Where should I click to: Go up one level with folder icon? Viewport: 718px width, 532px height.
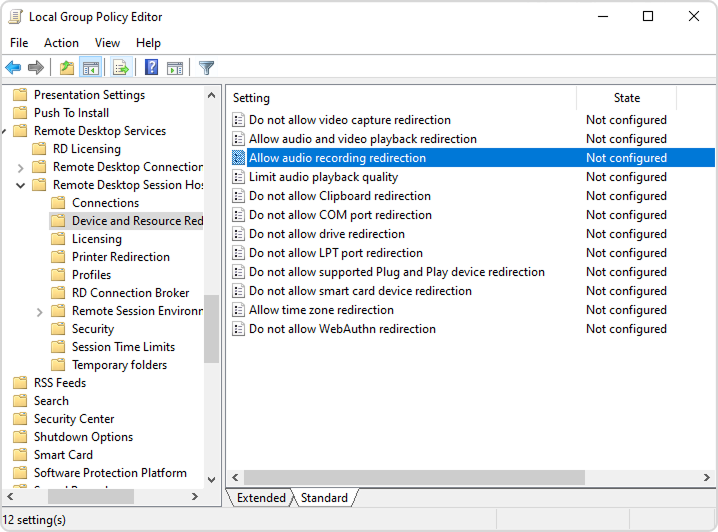tap(67, 68)
